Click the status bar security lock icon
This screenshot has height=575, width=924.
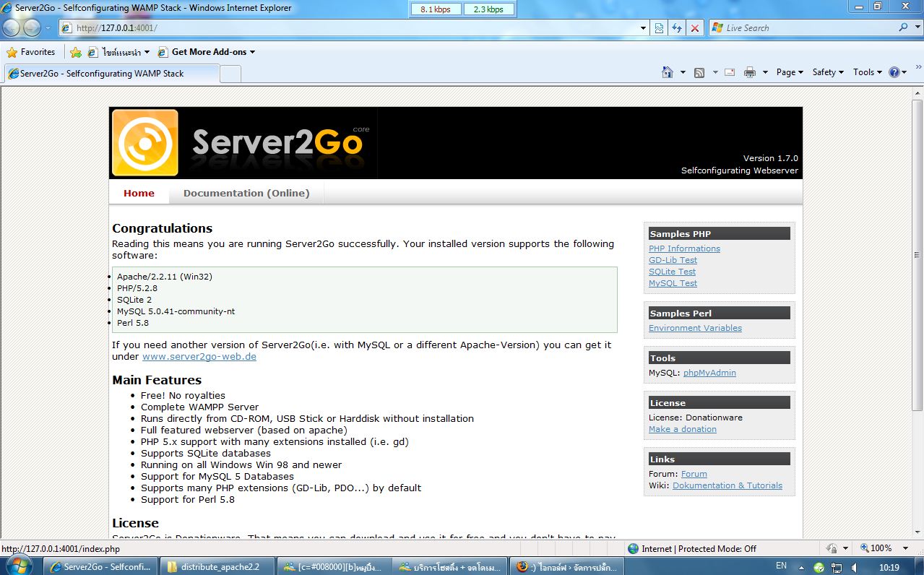[832, 548]
